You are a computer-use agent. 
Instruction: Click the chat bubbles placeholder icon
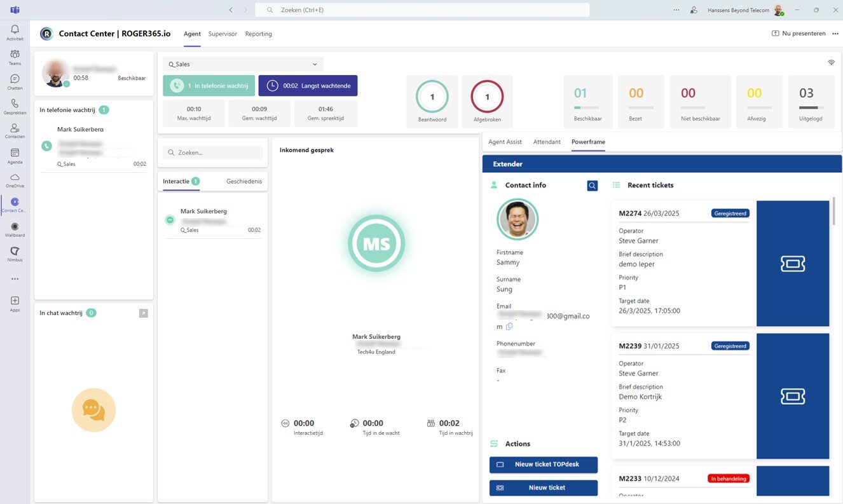coord(93,410)
